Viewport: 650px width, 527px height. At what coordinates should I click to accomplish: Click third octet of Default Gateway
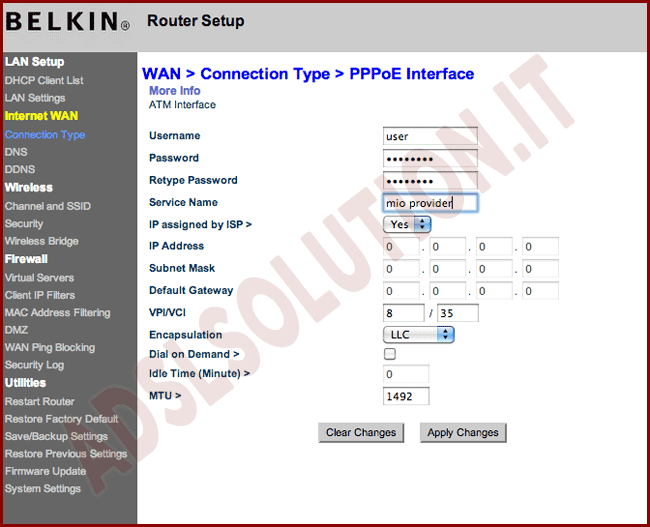coord(494,291)
